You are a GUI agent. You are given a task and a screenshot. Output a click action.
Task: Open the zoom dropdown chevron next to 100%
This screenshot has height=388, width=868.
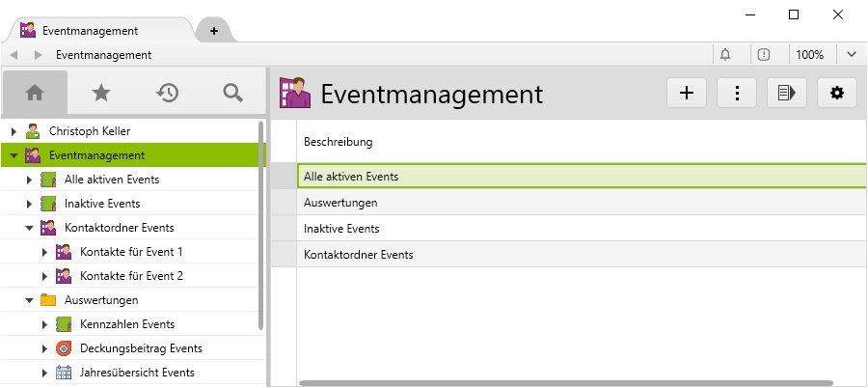coord(852,55)
